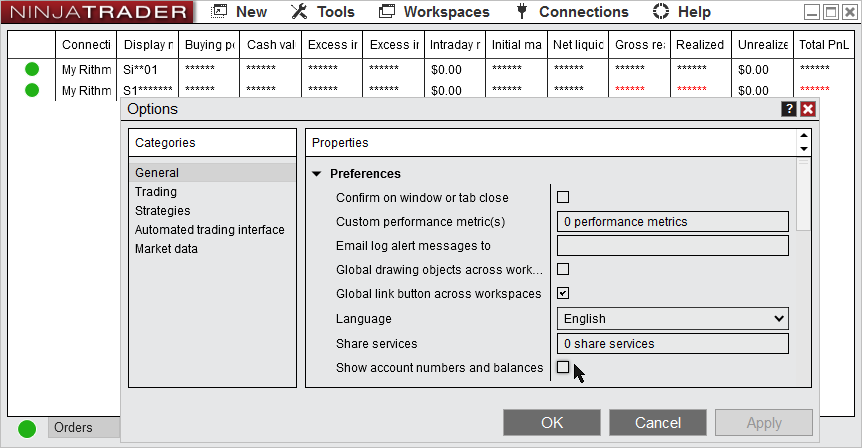Click the Realized column header
The width and height of the screenshot is (862, 448).
(701, 45)
